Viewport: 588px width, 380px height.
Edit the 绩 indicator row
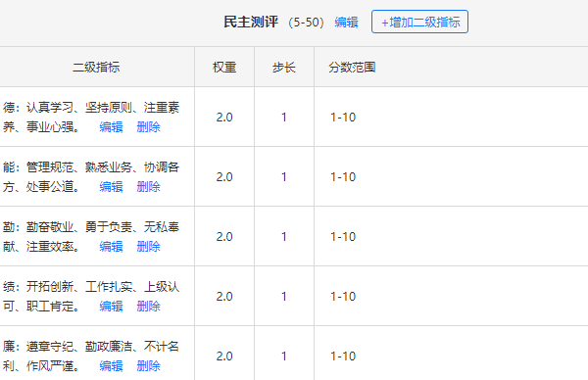111,307
